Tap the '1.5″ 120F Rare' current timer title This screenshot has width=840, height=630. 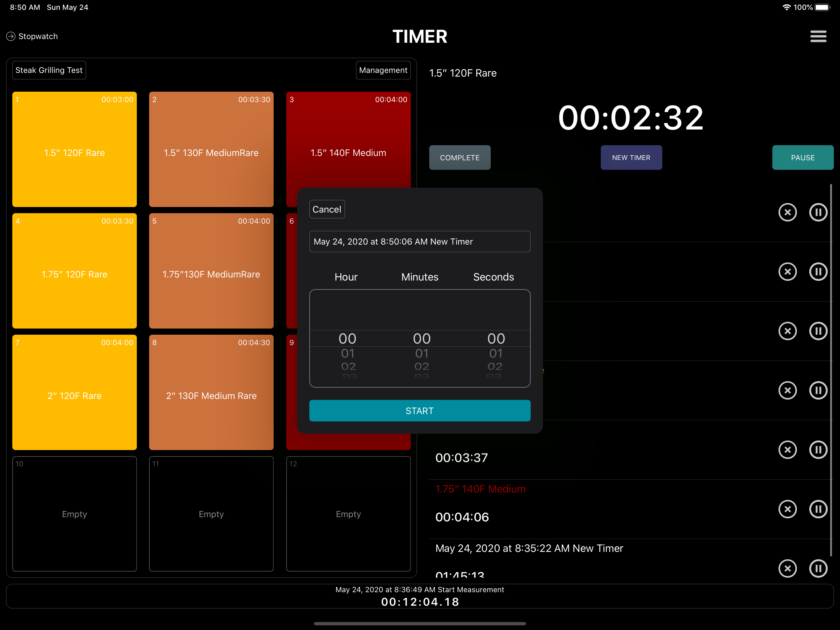click(462, 73)
